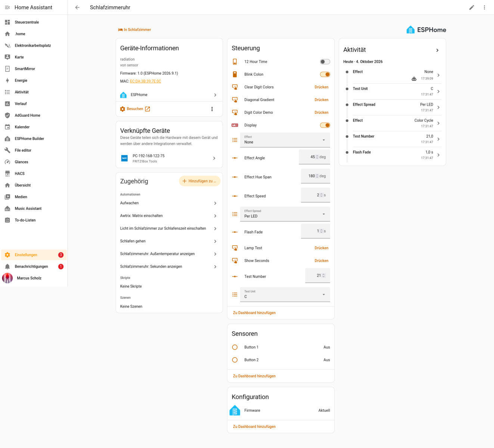Image resolution: width=494 pixels, height=448 pixels.
Task: Turn off the Display switch
Action: 325,125
